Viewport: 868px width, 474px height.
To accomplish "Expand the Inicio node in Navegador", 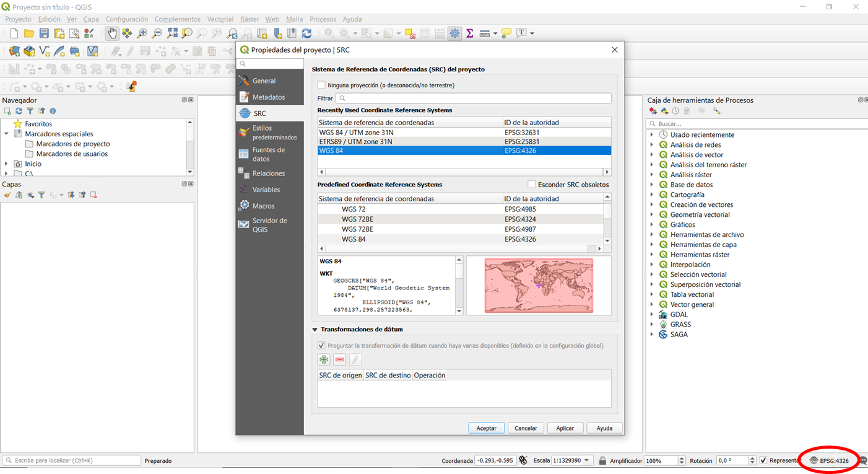I will coord(7,164).
